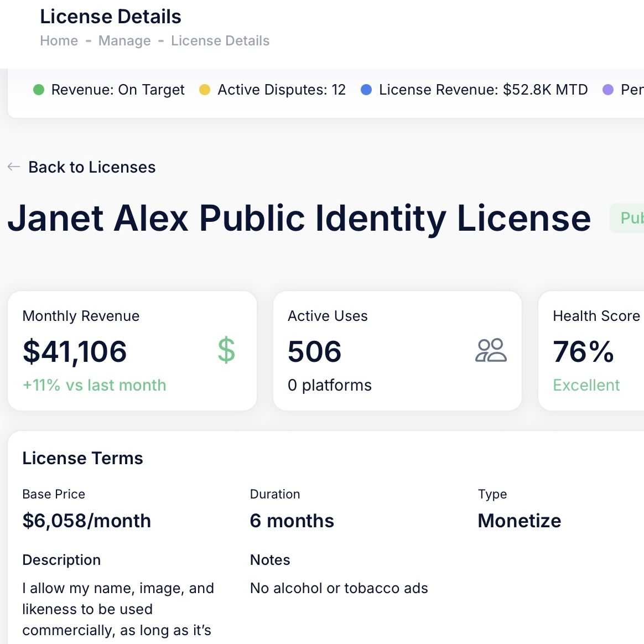Viewport: 644px width, 644px height.
Task: Select the License Details breadcrumb
Action: 220,41
